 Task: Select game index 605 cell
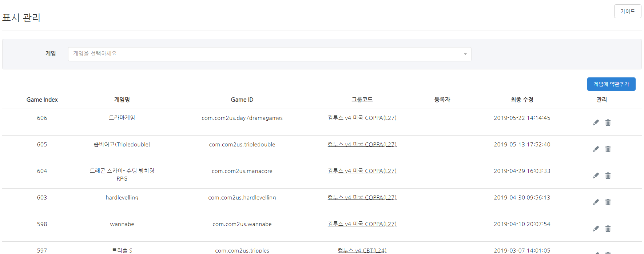click(x=42, y=144)
